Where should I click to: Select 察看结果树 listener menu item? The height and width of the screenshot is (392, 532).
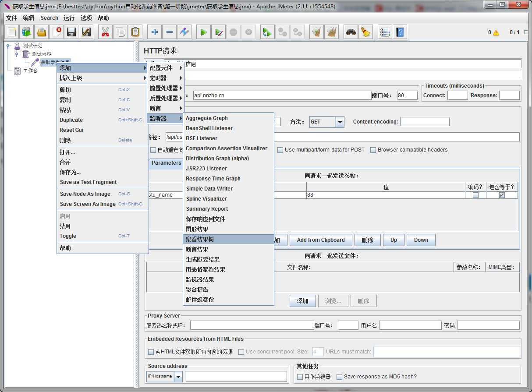pos(228,239)
